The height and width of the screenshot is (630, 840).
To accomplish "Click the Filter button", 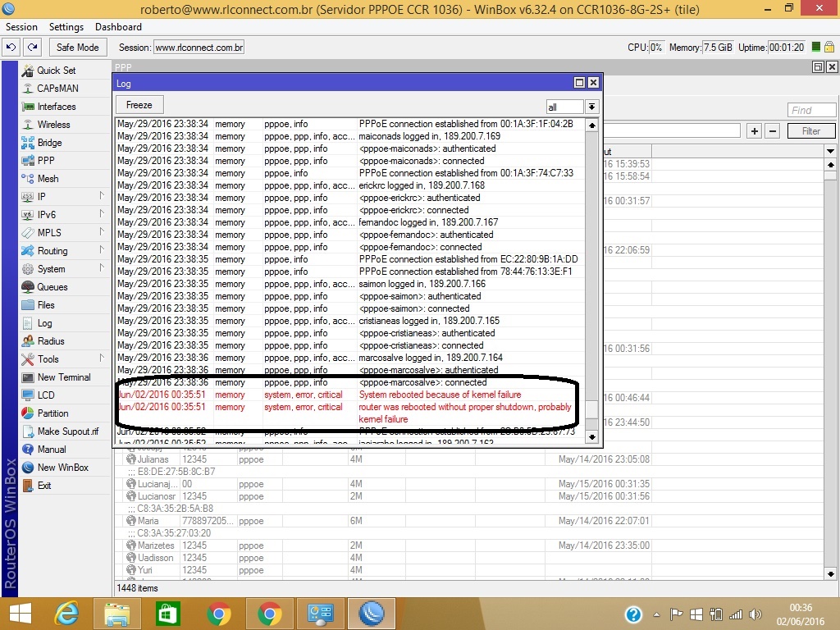I will (x=810, y=131).
